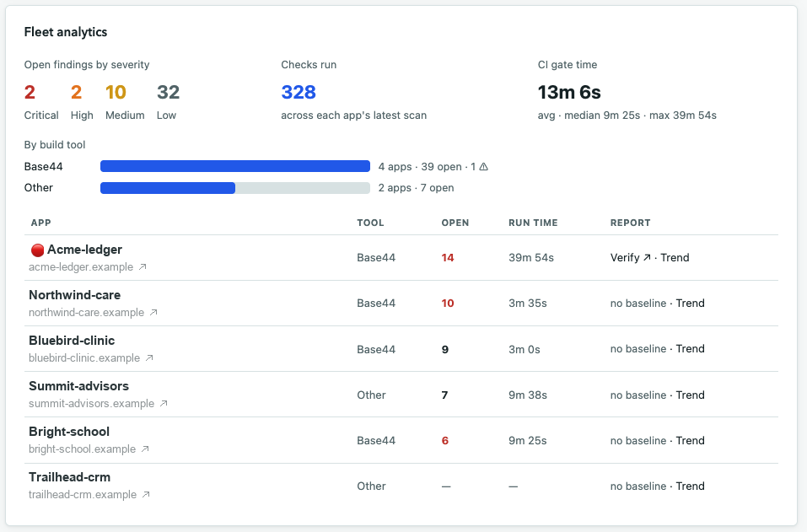
Task: Visit bluebird-clinic.example link
Action: (84, 357)
